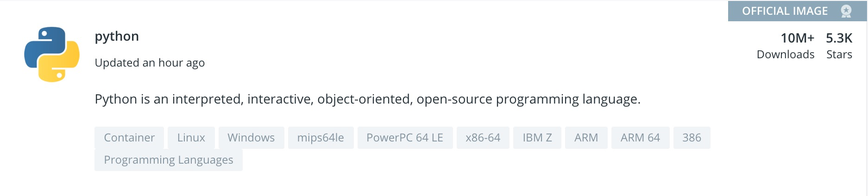The image size is (868, 196).
Task: Click the 10M+ Downloads count
Action: tap(797, 38)
